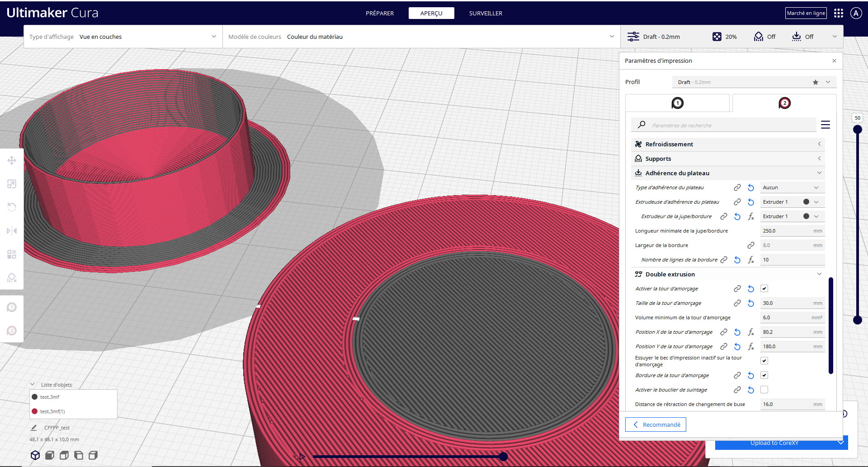
Task: Reset Type d'adhérence du plateau value
Action: pos(751,187)
